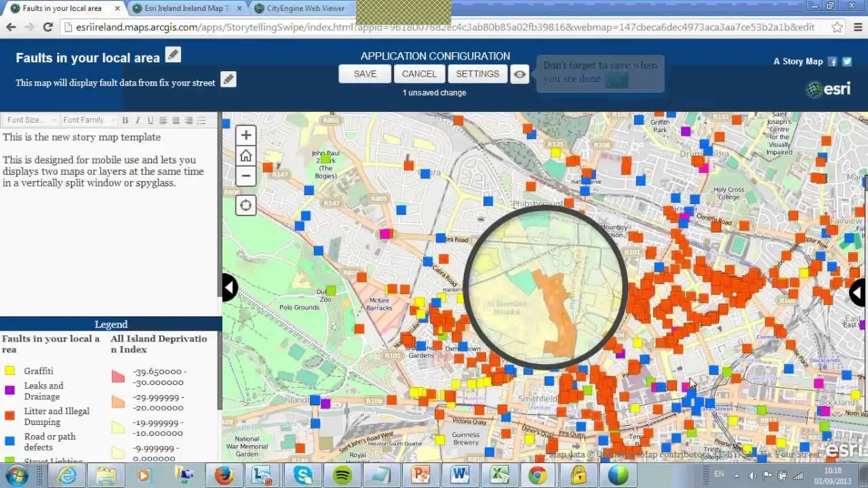Click the edit pencil next to the map title

click(x=173, y=55)
